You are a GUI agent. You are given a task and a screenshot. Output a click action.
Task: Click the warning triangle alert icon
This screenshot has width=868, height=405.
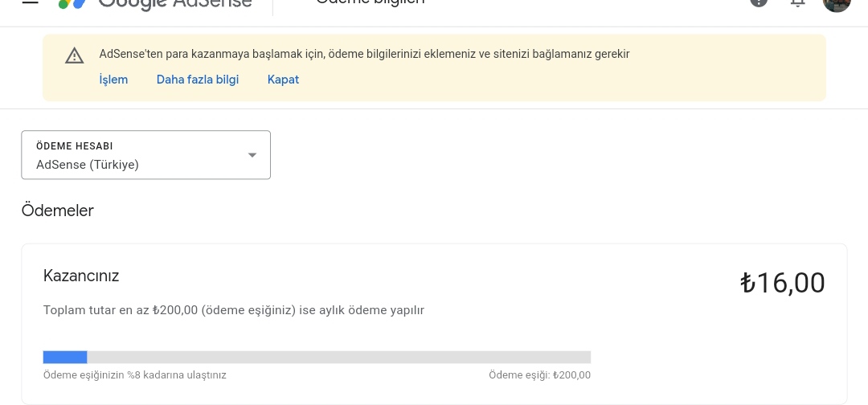coord(74,55)
